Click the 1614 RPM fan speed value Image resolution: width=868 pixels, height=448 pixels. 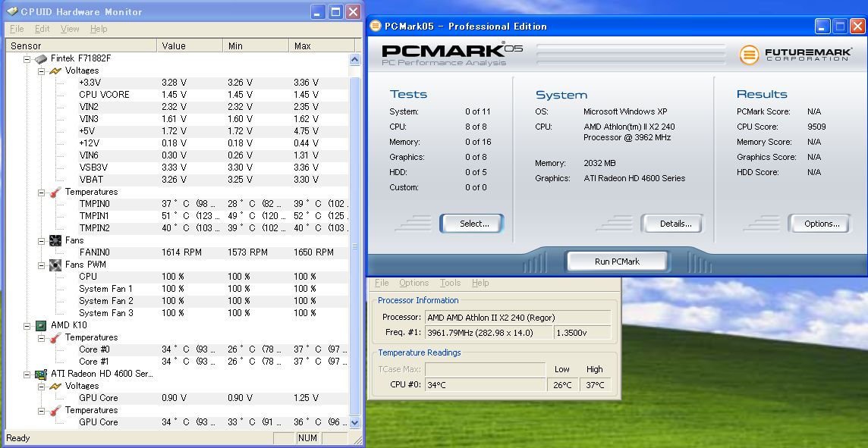click(181, 252)
